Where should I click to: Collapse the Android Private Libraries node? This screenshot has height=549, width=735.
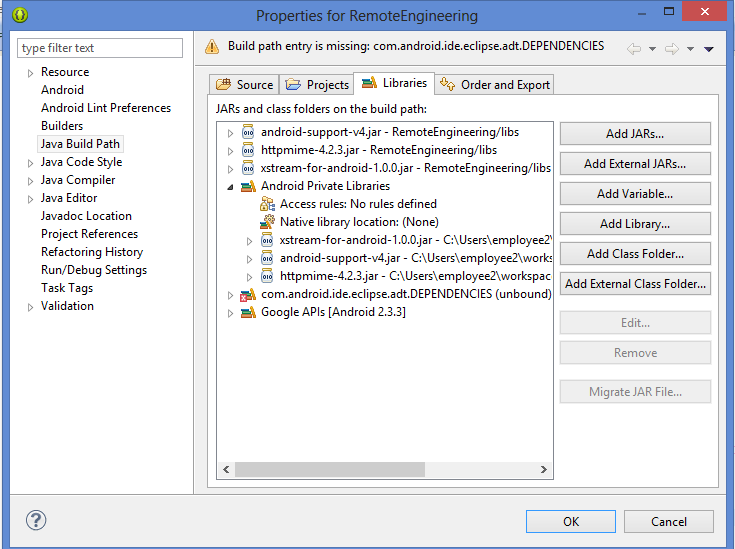[x=230, y=187]
